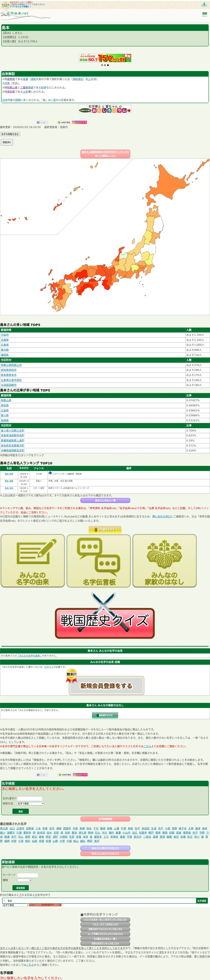Open the 島本さん有名人一覧 button
This screenshot has height=980, width=210.
pos(105,500)
